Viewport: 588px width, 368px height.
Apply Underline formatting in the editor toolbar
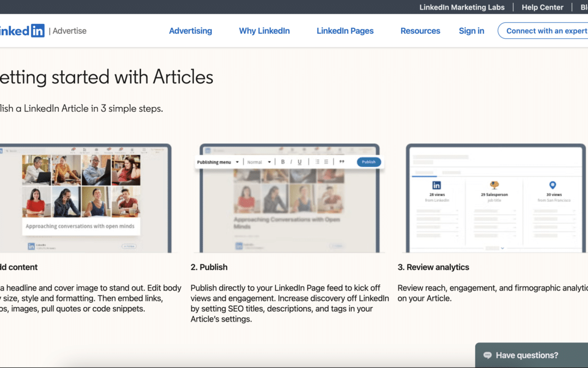(299, 161)
